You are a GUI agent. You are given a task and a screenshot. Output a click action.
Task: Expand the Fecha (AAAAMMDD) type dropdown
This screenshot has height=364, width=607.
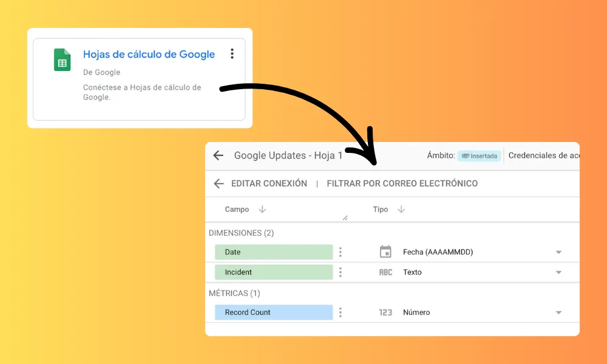click(x=558, y=252)
